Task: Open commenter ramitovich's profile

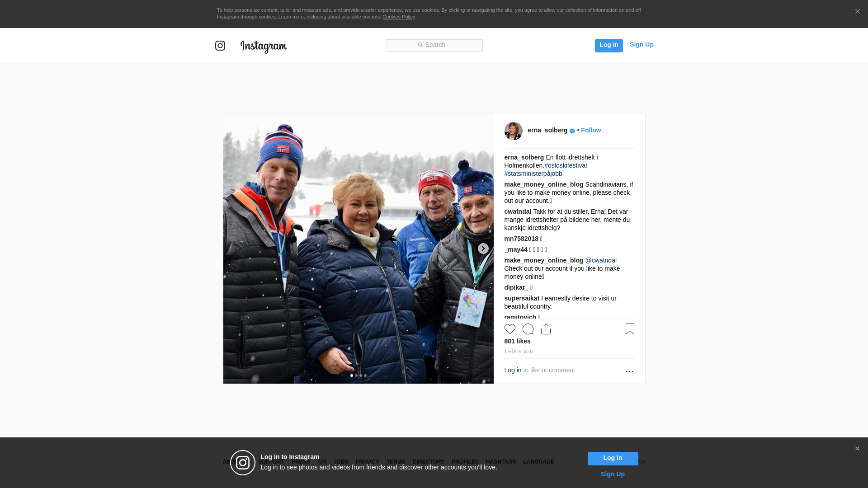Action: click(520, 317)
